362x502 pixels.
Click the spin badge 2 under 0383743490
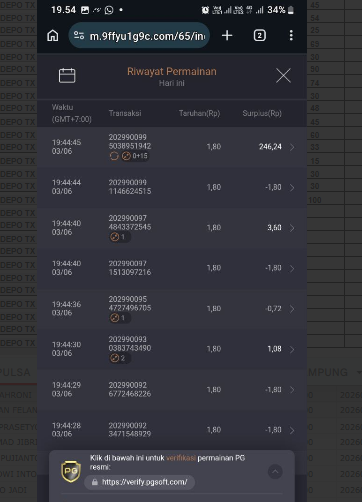(x=119, y=358)
